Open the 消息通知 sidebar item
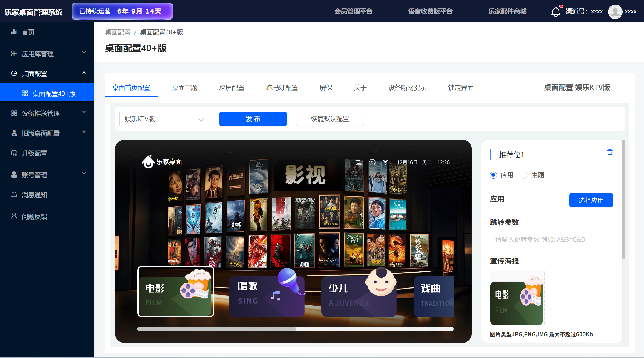The width and height of the screenshot is (644, 358). (x=47, y=195)
